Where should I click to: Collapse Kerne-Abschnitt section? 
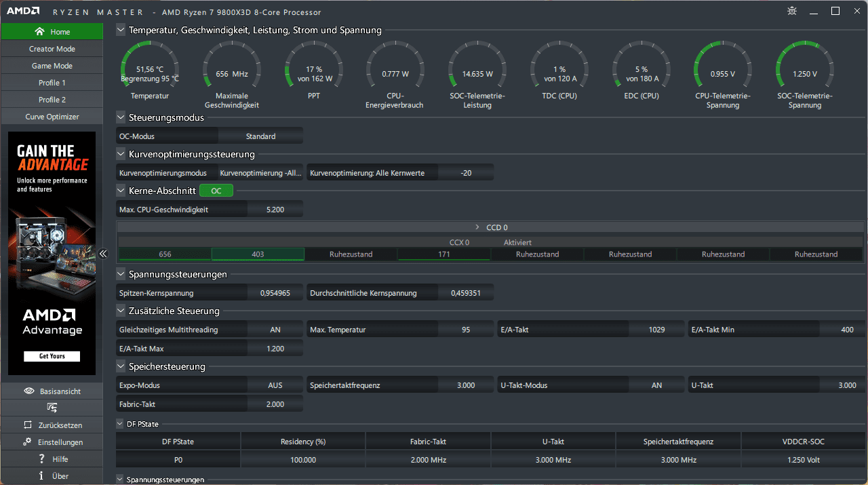(x=121, y=191)
